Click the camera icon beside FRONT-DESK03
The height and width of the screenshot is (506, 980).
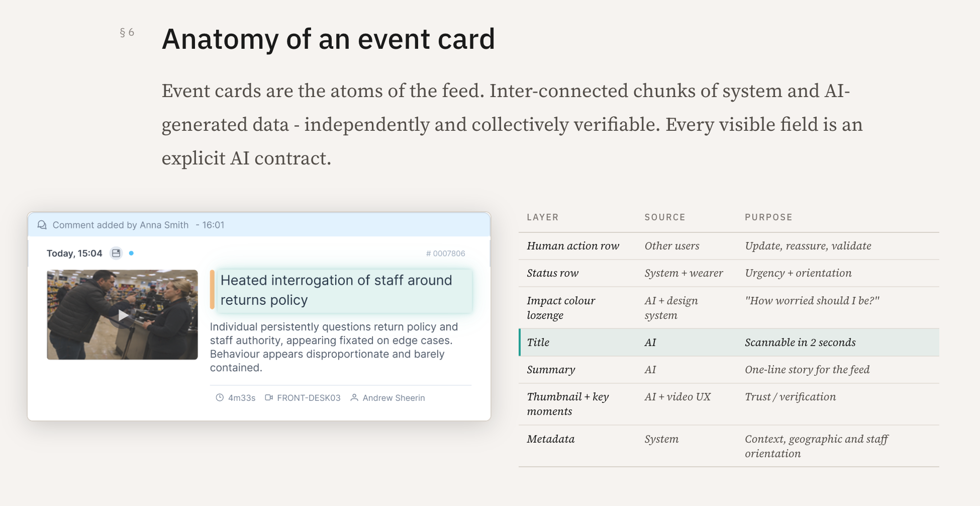click(269, 397)
